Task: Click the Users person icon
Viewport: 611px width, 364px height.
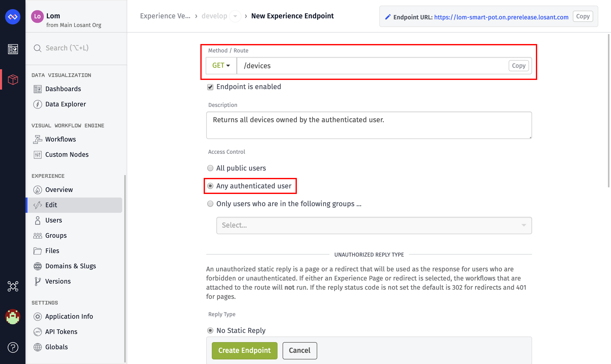Action: (x=38, y=220)
